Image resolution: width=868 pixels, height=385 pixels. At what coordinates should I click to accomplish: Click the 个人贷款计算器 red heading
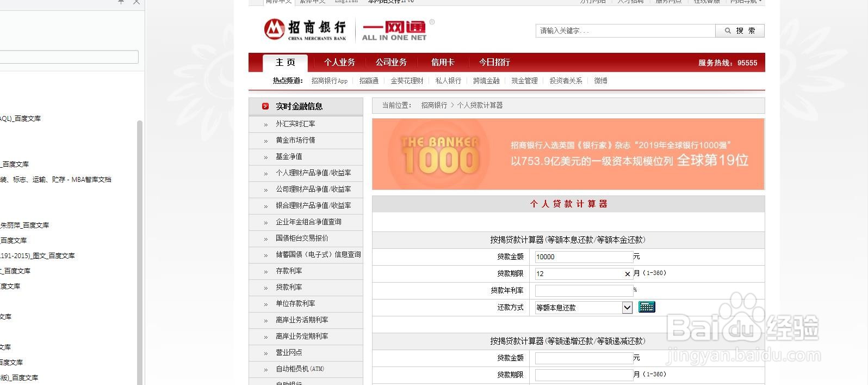568,204
